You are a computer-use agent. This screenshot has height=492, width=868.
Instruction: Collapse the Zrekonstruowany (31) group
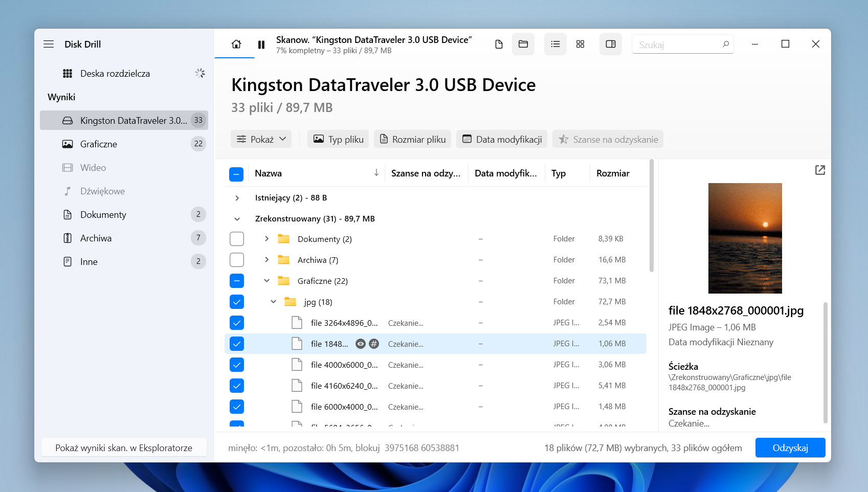coord(237,219)
